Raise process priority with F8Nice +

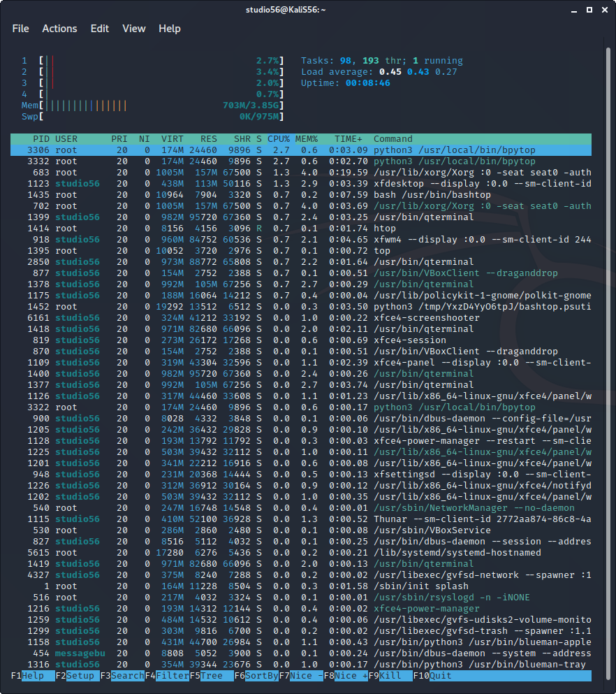point(345,676)
